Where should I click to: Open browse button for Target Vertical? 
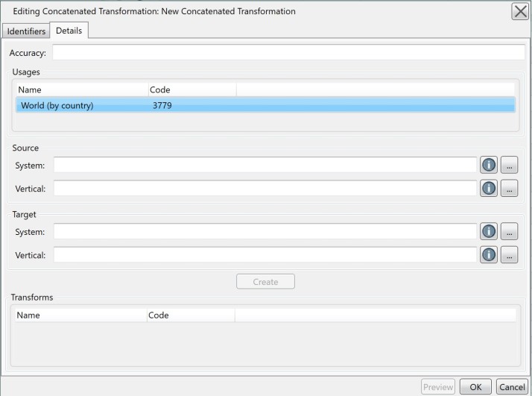coord(509,255)
